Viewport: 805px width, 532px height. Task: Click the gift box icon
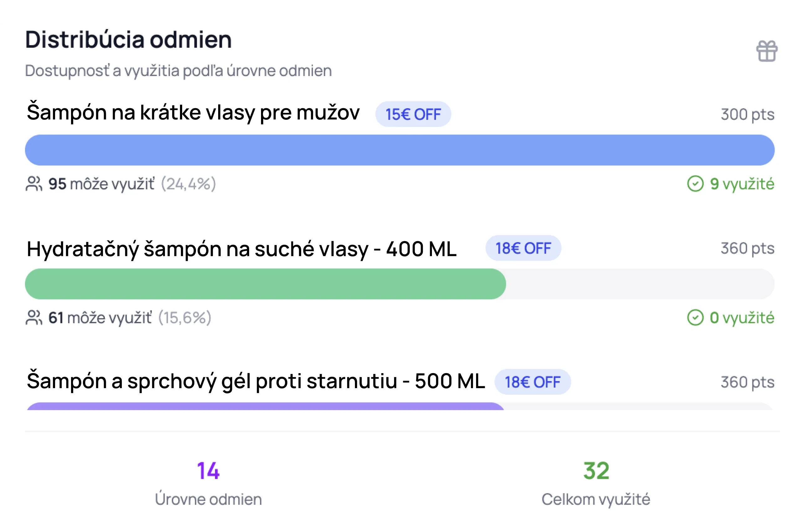767,51
